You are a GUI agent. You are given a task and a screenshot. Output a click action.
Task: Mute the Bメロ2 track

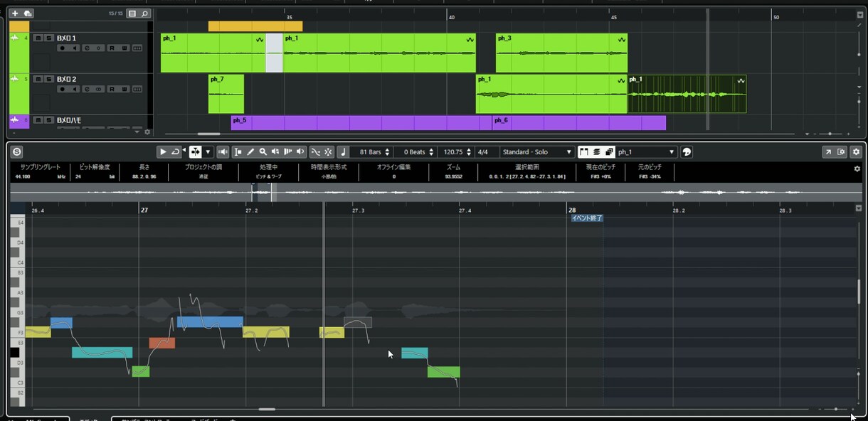coord(38,79)
